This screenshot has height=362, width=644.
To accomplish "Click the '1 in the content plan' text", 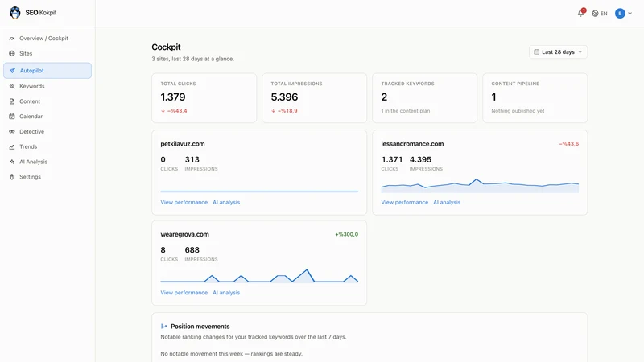I will (x=406, y=111).
